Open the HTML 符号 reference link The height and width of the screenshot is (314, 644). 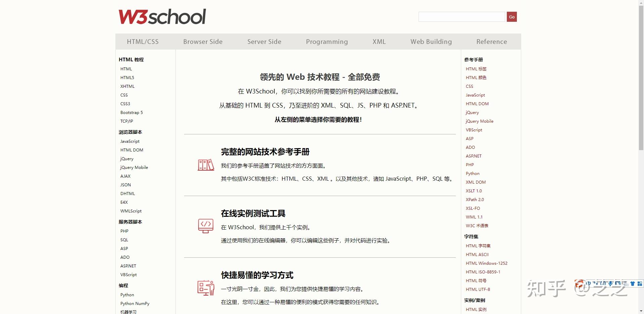click(x=476, y=280)
